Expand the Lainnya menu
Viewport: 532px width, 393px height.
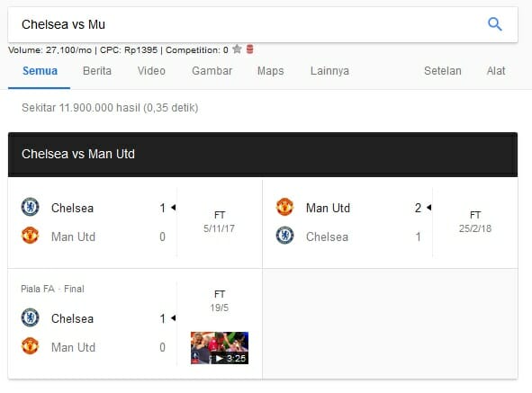pos(329,71)
